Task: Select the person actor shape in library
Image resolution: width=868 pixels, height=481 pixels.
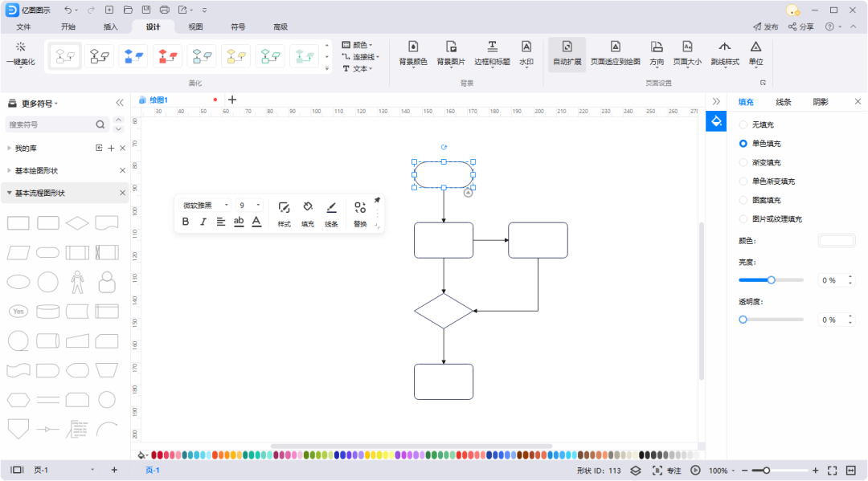Action: coord(77,282)
